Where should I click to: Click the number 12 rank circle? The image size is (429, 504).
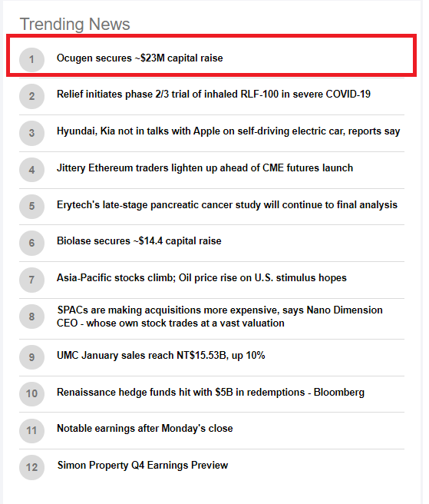(31, 467)
